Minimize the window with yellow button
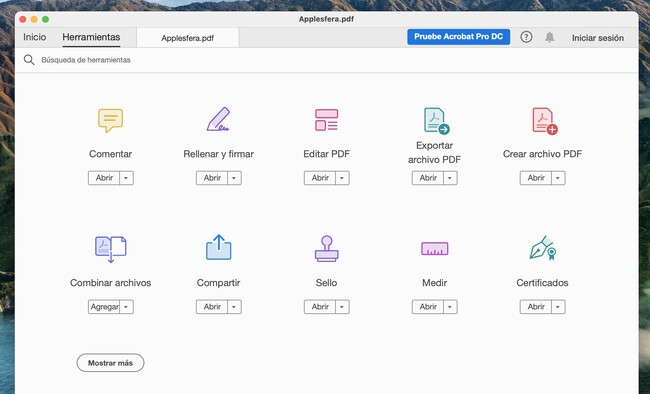650x394 pixels. (x=34, y=19)
